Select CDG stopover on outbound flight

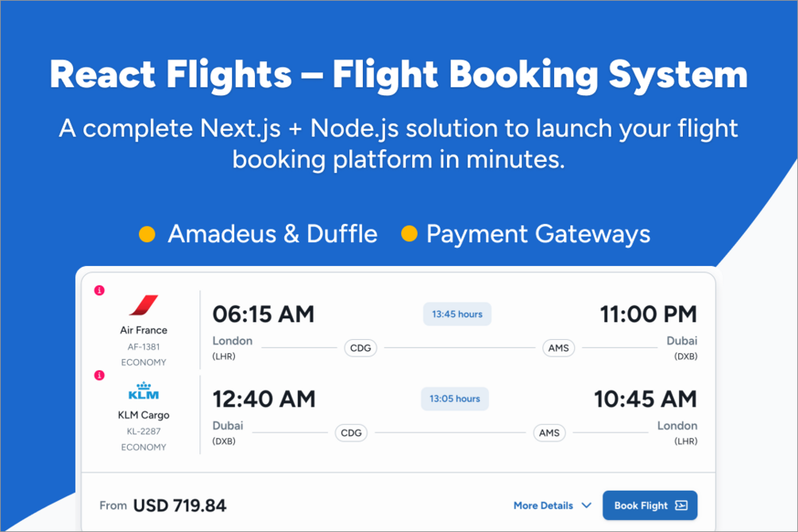(360, 348)
